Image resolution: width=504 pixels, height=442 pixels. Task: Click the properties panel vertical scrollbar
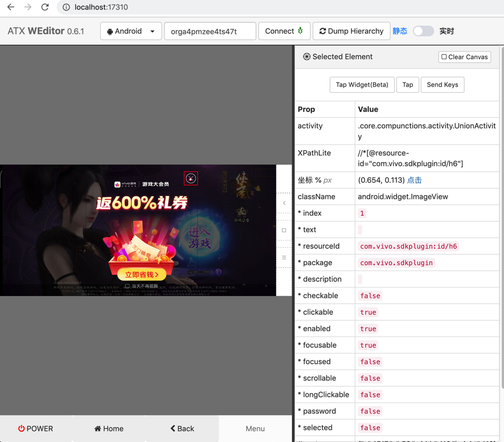coord(502,217)
